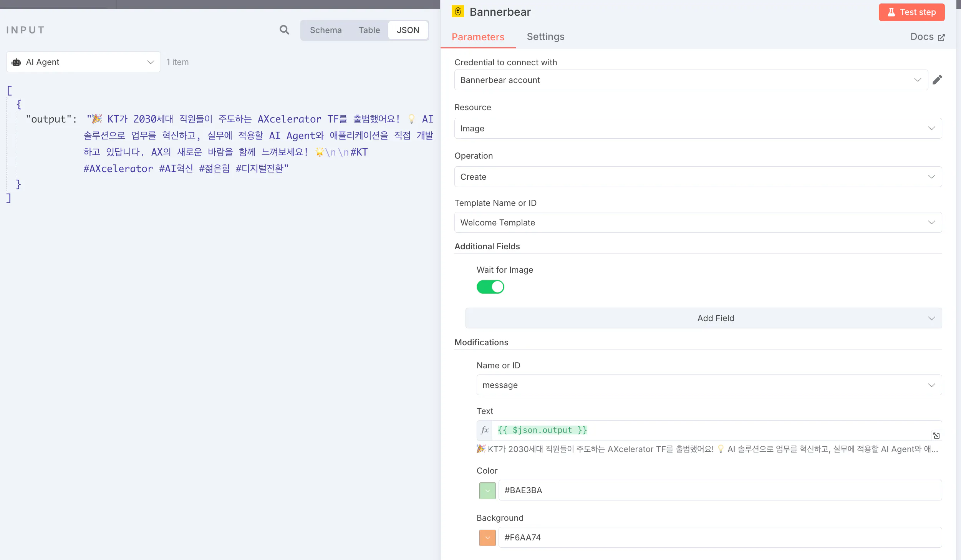Expand the Text expression editor icon

pos(936,436)
